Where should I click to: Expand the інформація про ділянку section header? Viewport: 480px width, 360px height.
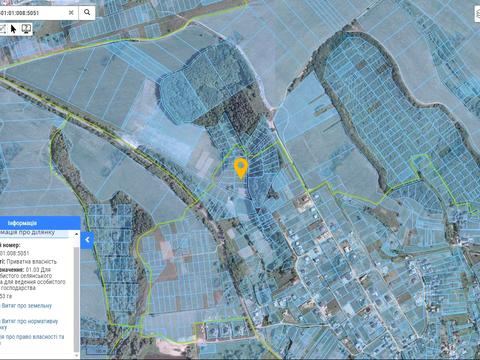point(27,233)
